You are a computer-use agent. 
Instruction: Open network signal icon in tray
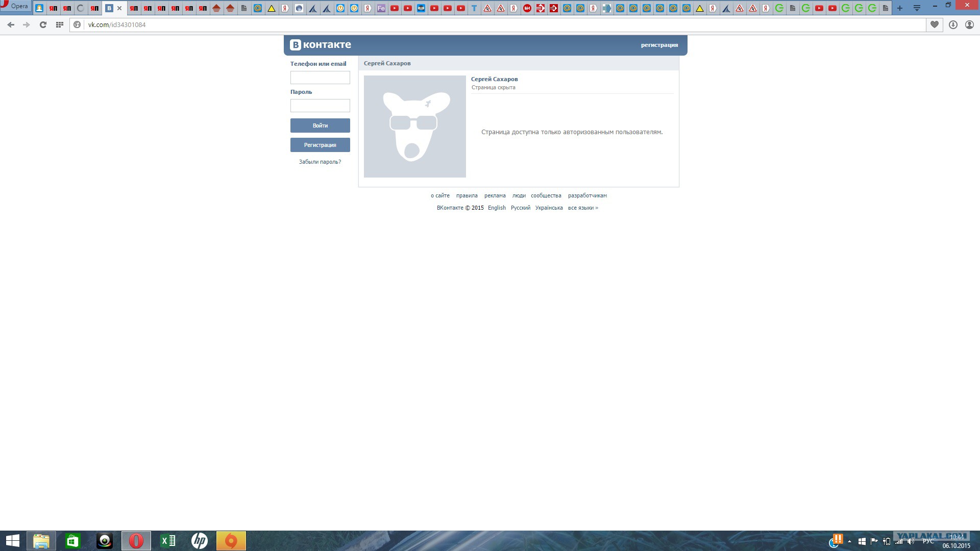(899, 541)
